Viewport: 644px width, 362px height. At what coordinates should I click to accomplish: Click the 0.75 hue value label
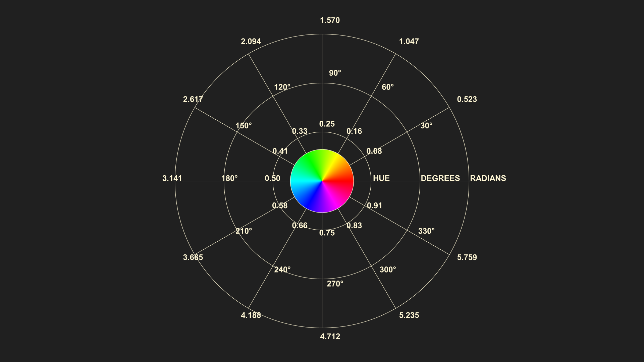(327, 233)
